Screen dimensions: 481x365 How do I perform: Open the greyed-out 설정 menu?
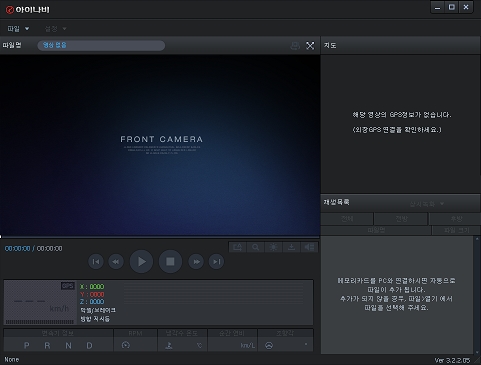pyautogui.click(x=55, y=29)
